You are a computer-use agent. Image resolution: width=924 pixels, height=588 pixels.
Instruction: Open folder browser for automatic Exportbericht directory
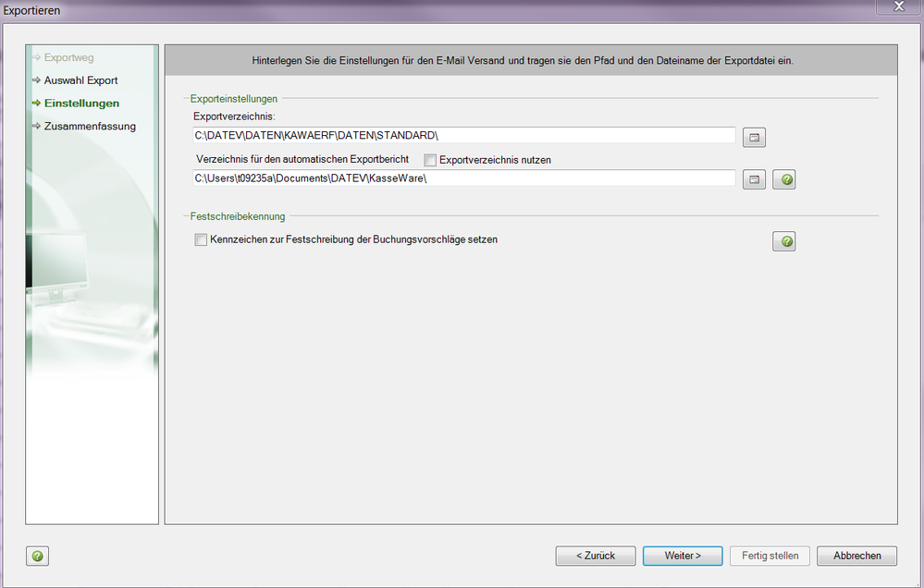755,179
